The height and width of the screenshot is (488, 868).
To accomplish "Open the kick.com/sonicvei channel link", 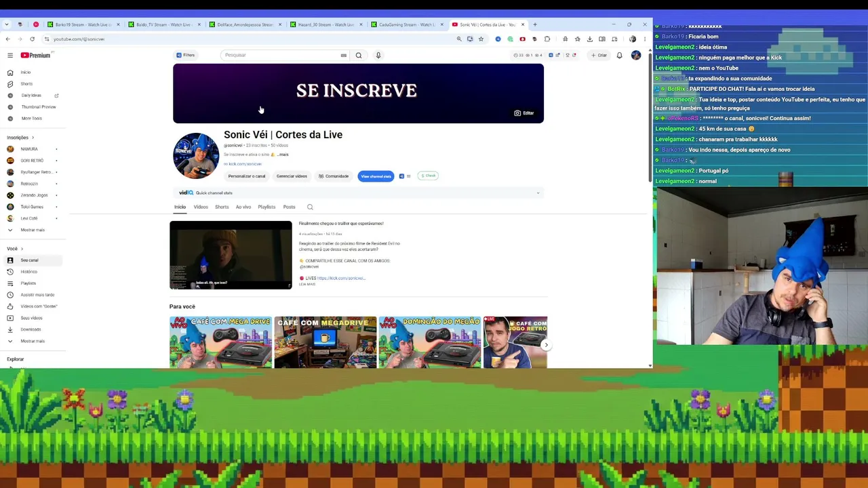I will point(245,164).
